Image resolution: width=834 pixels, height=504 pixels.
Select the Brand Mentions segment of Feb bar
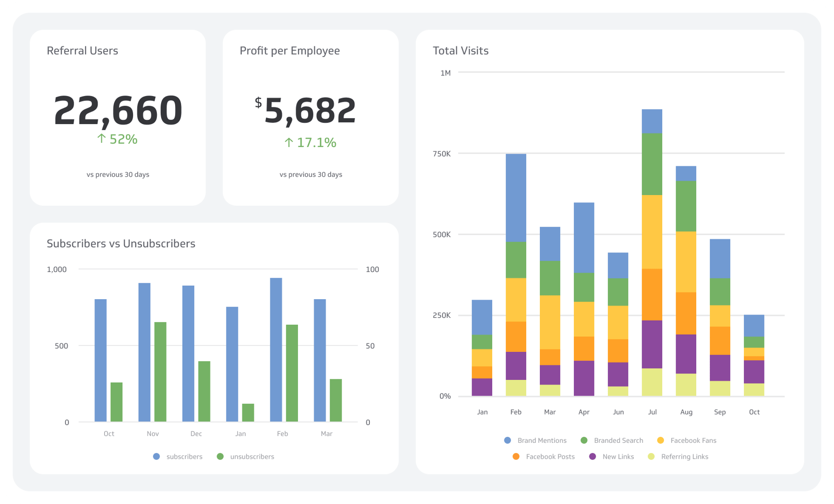[x=516, y=198]
